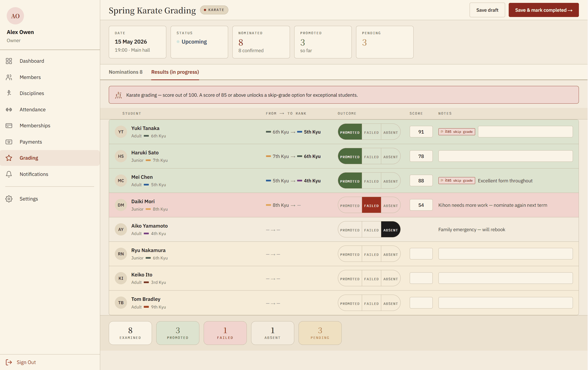The image size is (588, 370).
Task: Click Sign Out link
Action: [26, 362]
